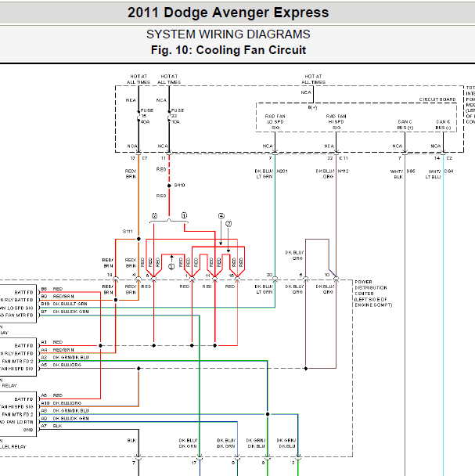475x476 pixels.
Task: Click the B10 DK BLU/LT GRN wire label
Action: click(x=64, y=304)
